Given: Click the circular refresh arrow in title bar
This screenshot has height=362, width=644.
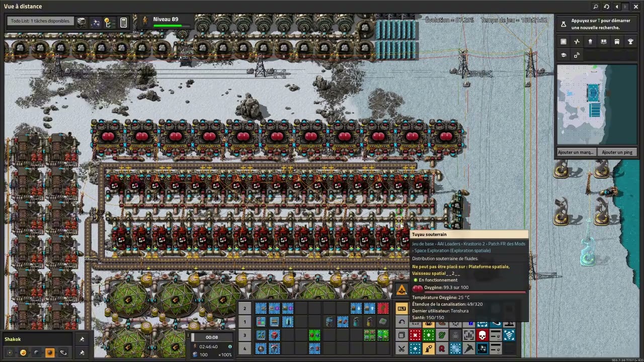Looking at the screenshot, I should pos(606,7).
